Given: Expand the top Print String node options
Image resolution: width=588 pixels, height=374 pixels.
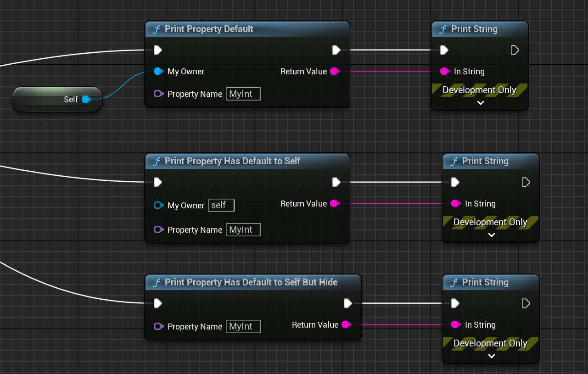Looking at the screenshot, I should 480,103.
